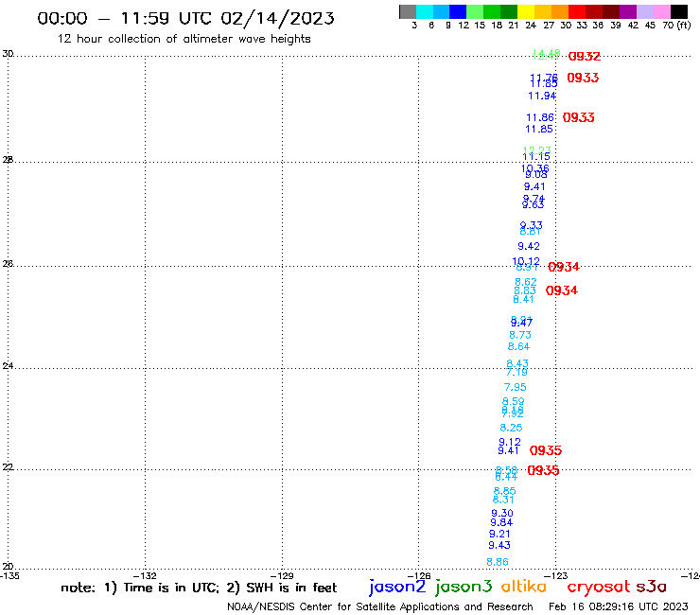700x615 pixels.
Task: Select the pure blue swatch in the color scale
Action: click(458, 11)
